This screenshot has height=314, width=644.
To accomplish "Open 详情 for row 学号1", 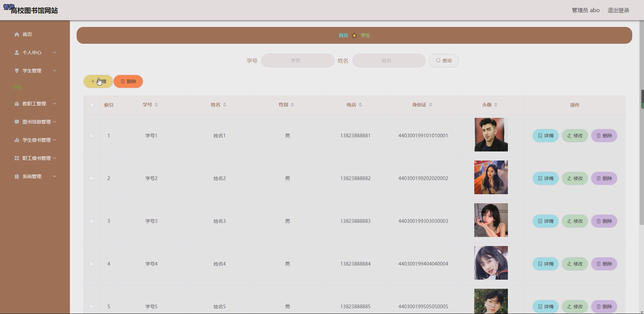I will pos(545,136).
